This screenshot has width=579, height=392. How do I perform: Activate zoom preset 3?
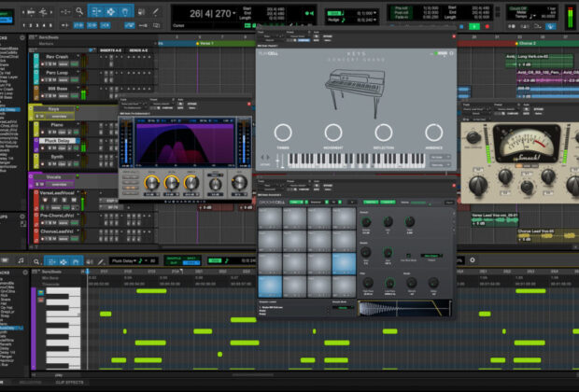pyautogui.click(x=37, y=25)
